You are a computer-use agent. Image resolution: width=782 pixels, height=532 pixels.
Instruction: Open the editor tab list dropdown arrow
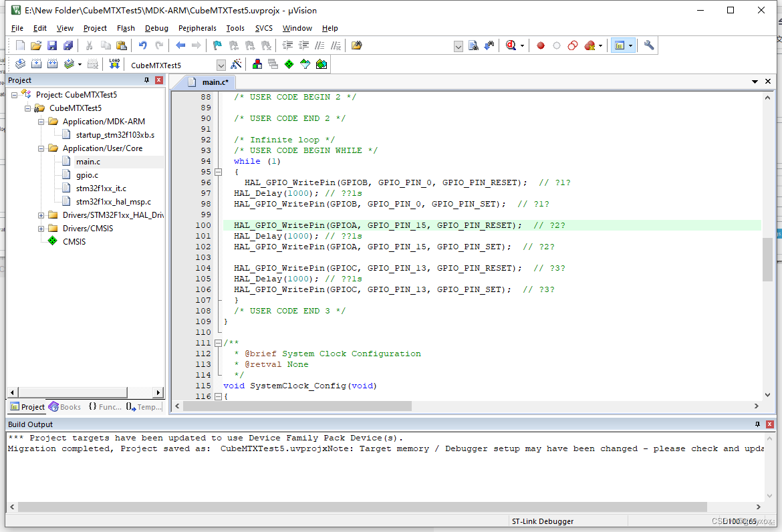point(755,82)
